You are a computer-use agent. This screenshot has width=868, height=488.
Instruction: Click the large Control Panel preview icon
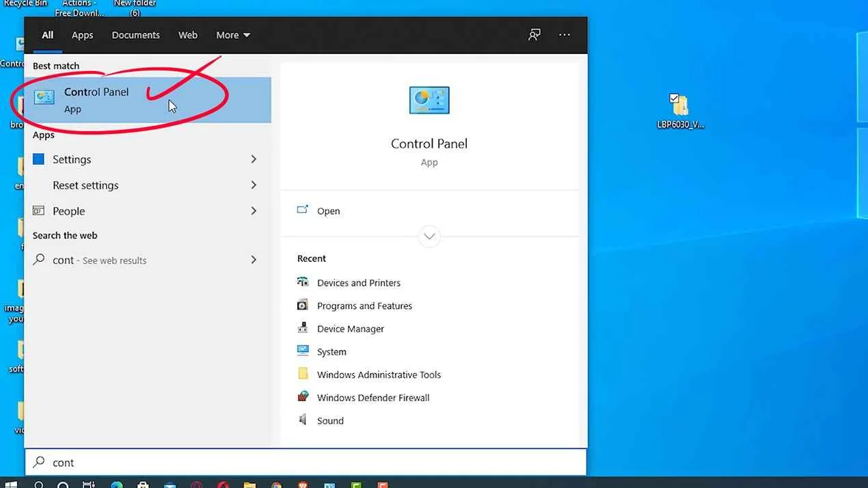coord(429,100)
